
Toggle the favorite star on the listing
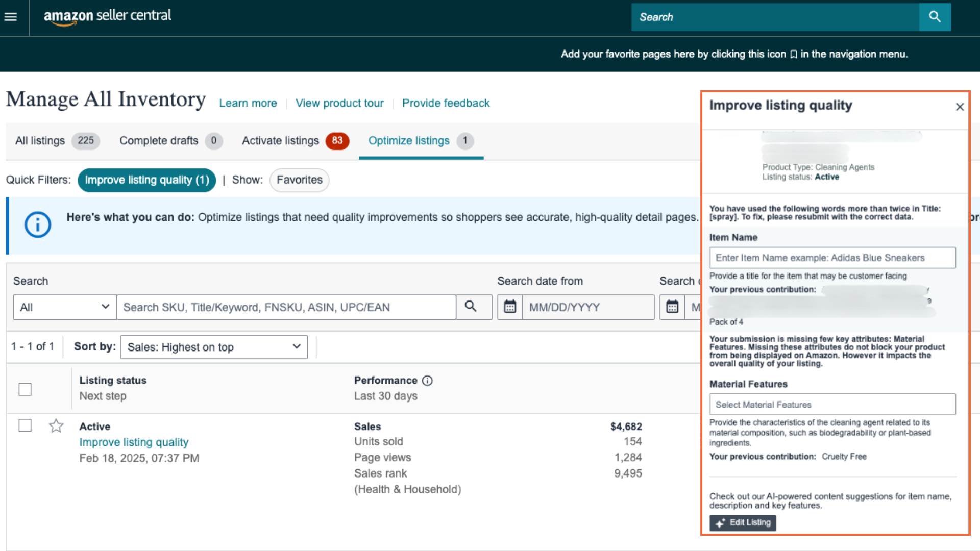[x=56, y=425]
